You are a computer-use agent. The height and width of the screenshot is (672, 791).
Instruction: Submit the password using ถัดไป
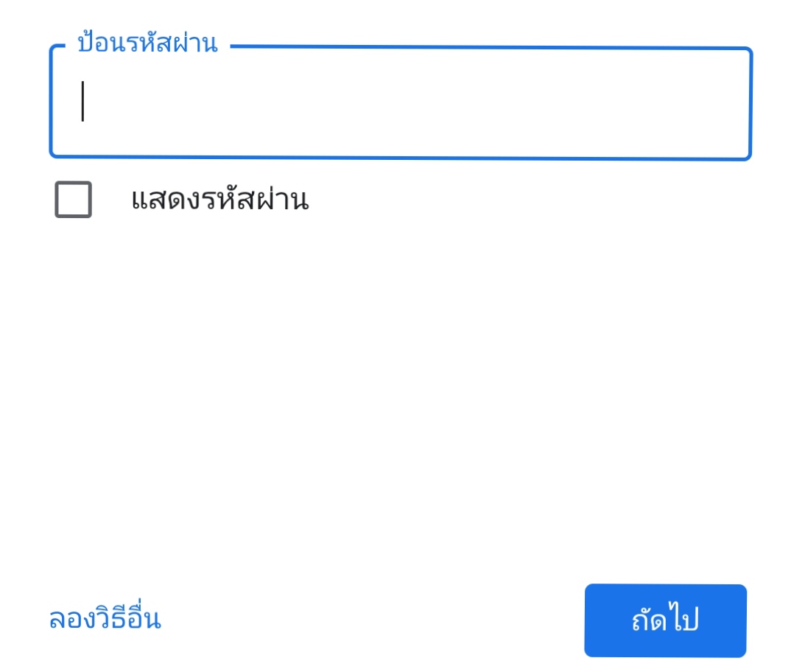point(665,620)
